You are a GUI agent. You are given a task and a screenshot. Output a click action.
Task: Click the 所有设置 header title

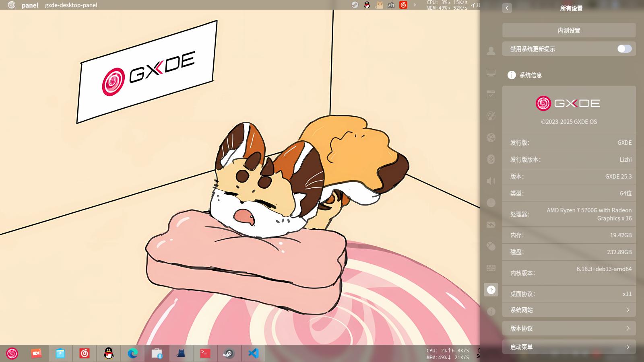tap(571, 8)
